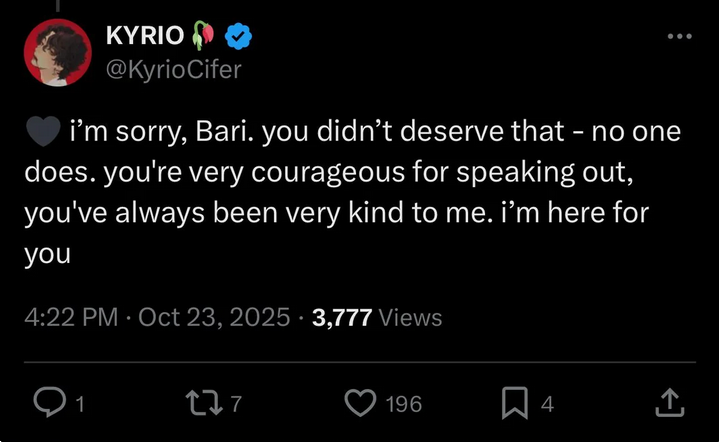This screenshot has height=442, width=719.
Task: Click the KYRIO display name
Action: pos(145,35)
